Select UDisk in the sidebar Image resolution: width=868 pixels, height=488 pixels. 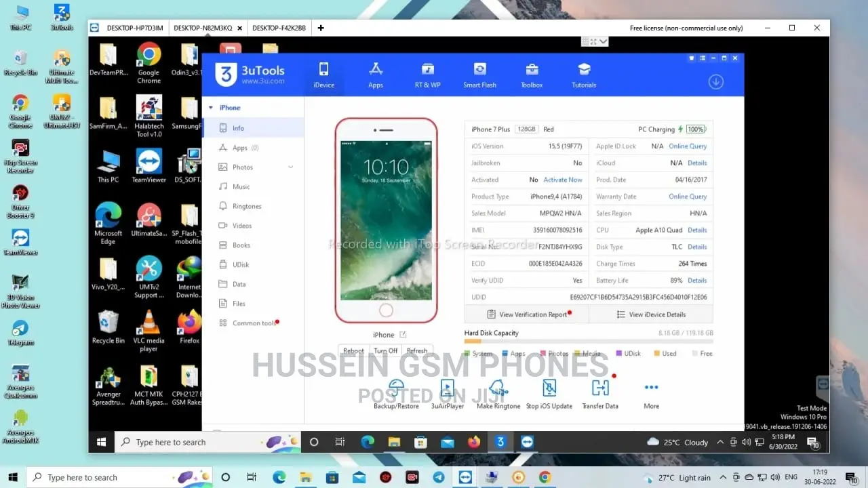click(x=253, y=264)
